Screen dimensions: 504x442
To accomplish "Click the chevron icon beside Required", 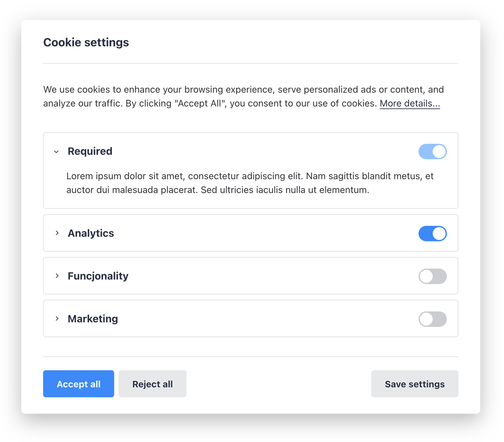I will 56,151.
